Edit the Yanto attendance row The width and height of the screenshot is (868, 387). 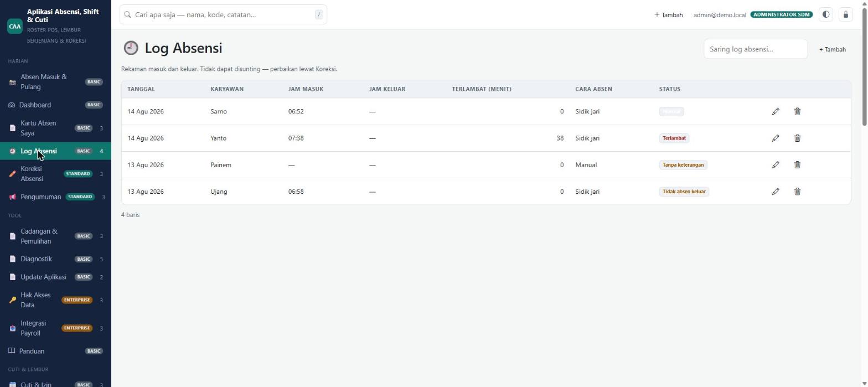point(776,138)
